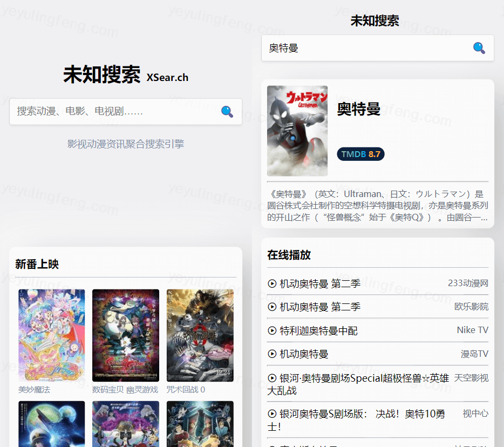
Task: Click the magnifier icon in the left search box
Action: (227, 112)
